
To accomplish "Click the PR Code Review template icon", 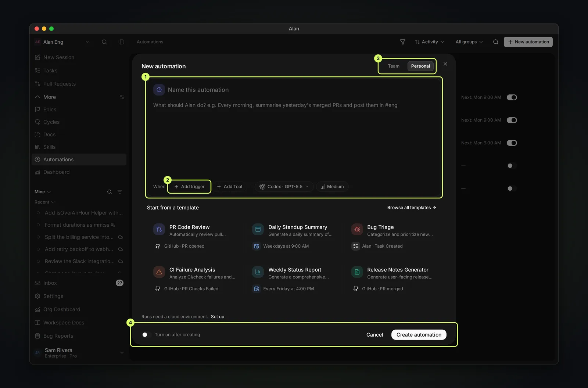I will click(159, 229).
